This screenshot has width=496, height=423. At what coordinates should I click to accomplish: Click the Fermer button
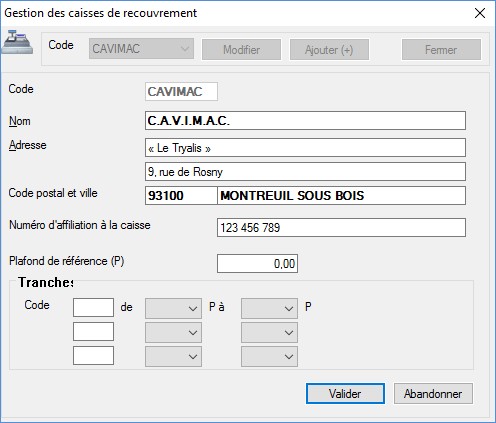441,50
